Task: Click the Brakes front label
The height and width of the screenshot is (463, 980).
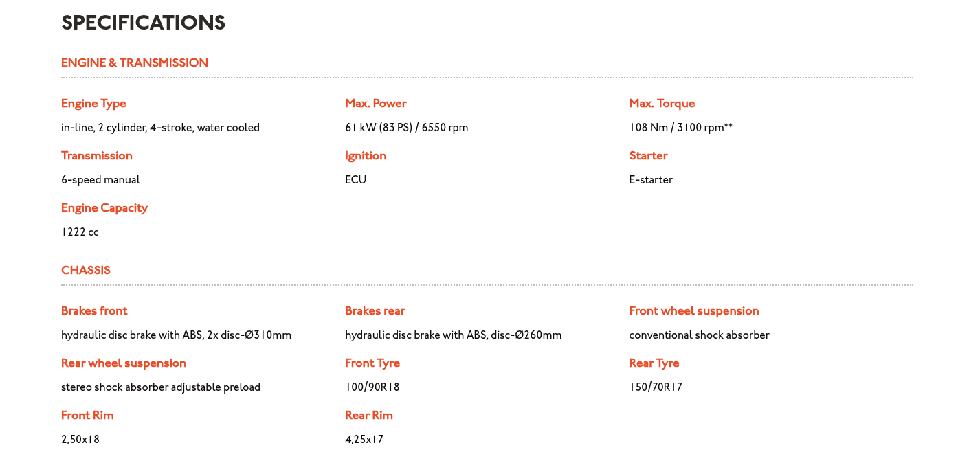Action: point(94,311)
